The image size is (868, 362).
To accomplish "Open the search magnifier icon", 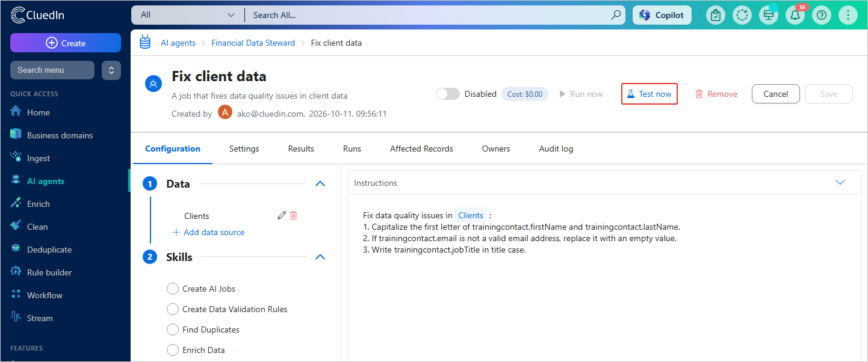I will pyautogui.click(x=615, y=15).
